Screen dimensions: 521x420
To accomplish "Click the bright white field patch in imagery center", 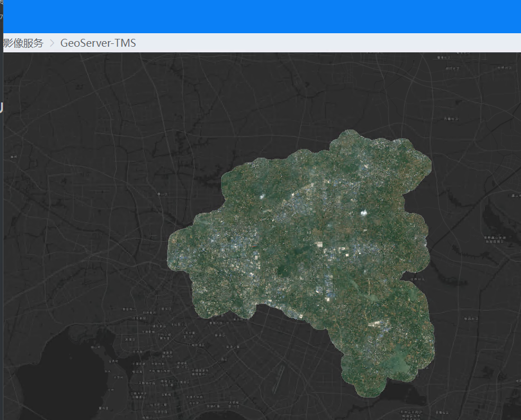I will pos(319,244).
